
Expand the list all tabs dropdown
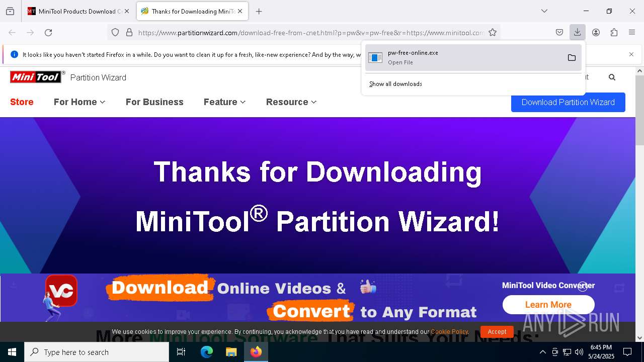point(544,11)
